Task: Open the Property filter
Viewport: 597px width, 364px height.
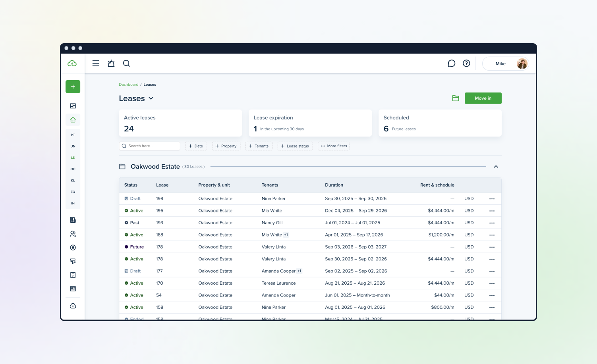Action: click(226, 146)
